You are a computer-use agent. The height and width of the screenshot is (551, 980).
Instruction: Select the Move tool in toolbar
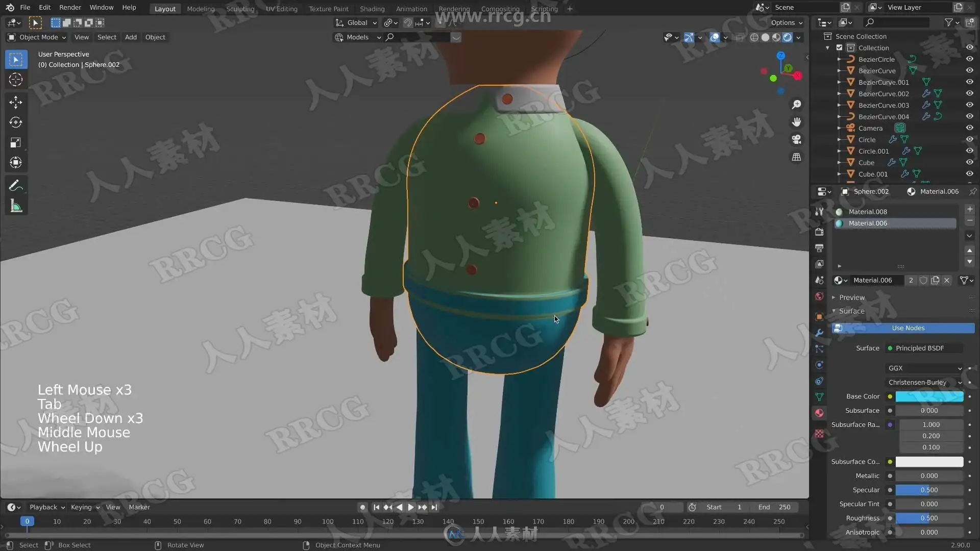pyautogui.click(x=16, y=102)
